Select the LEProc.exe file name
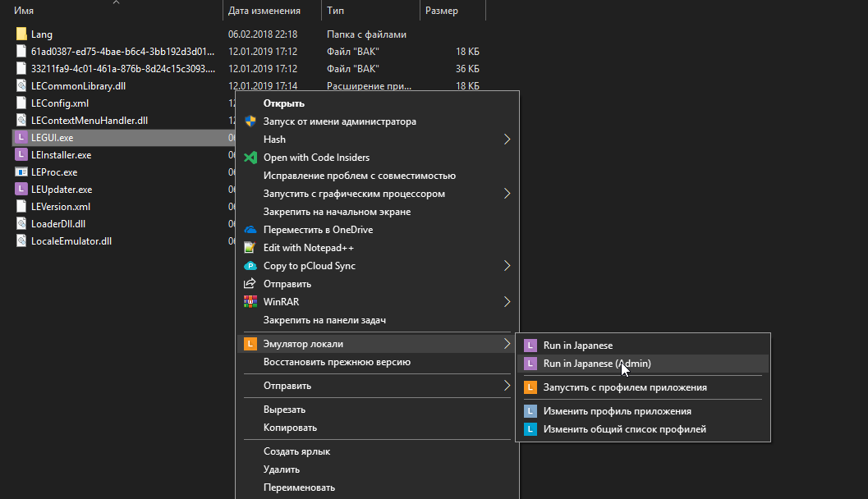The width and height of the screenshot is (868, 499). point(54,172)
